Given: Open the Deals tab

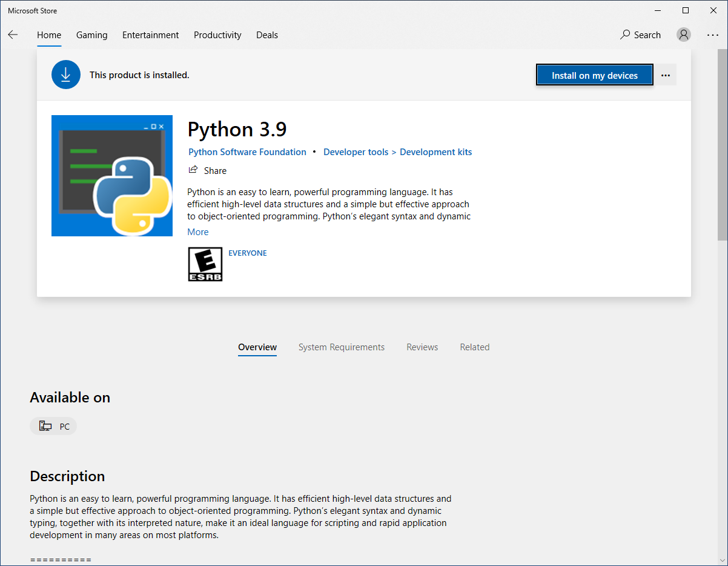Looking at the screenshot, I should pos(267,35).
